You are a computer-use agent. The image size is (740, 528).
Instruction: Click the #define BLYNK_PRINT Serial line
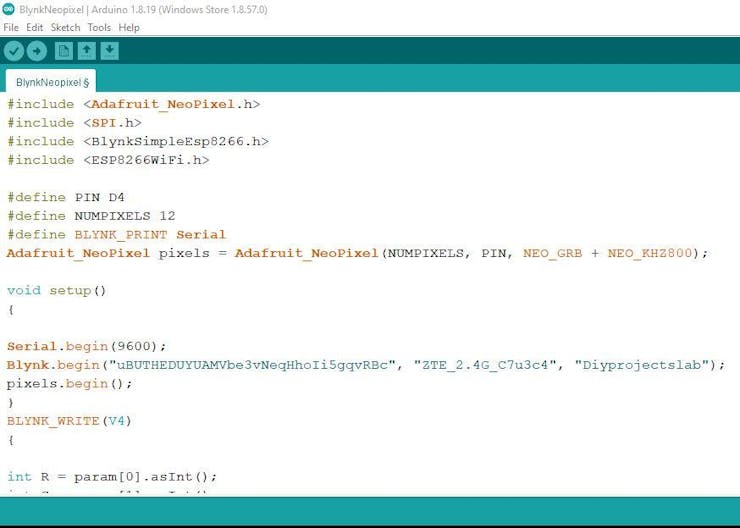(x=117, y=235)
